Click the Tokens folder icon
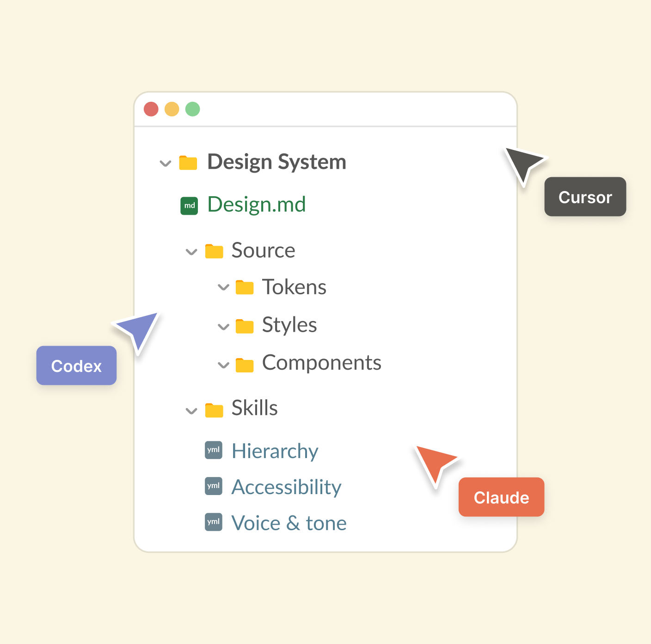 [245, 287]
